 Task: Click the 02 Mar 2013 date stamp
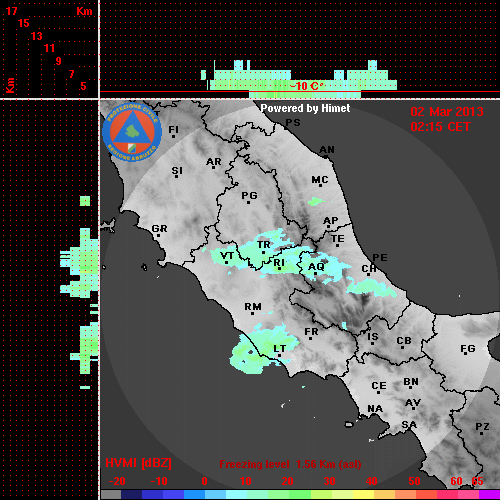click(x=447, y=112)
